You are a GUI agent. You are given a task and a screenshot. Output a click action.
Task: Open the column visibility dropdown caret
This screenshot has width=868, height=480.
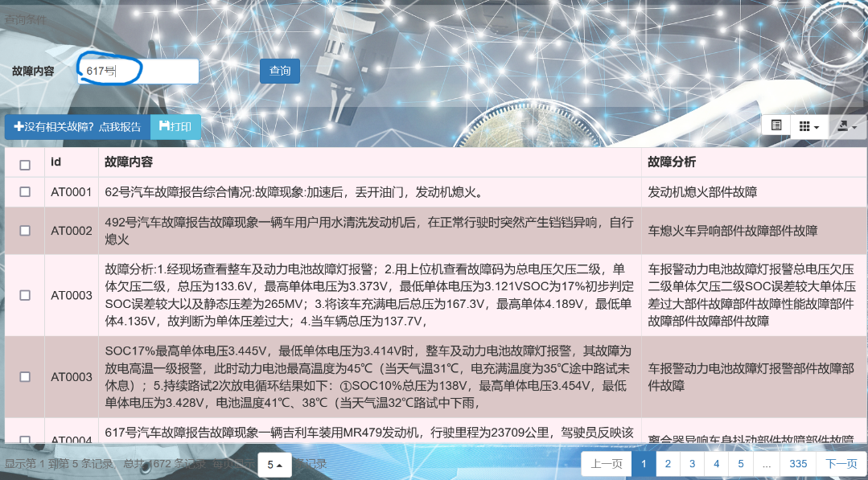[817, 126]
